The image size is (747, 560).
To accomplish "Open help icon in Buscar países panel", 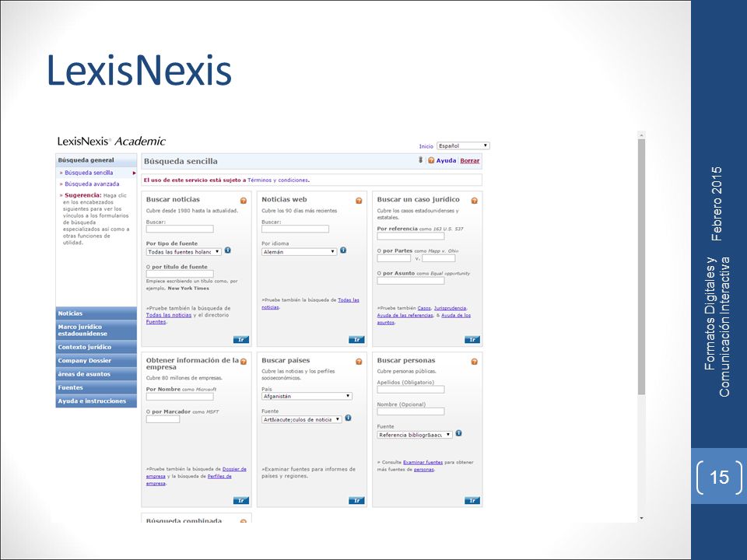I will [x=359, y=362].
